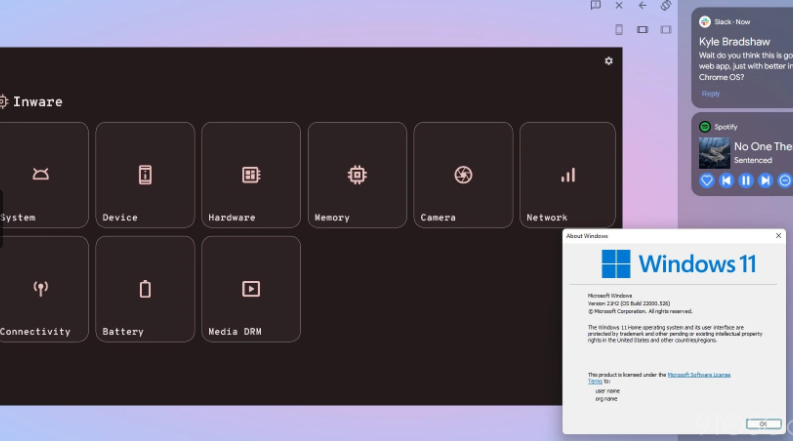This screenshot has width=793, height=441.
Task: Like the Spotify song with heart button
Action: point(706,181)
